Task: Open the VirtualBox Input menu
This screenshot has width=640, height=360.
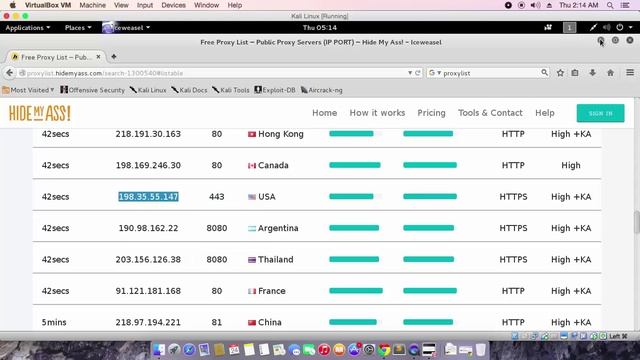Action: click(144, 5)
